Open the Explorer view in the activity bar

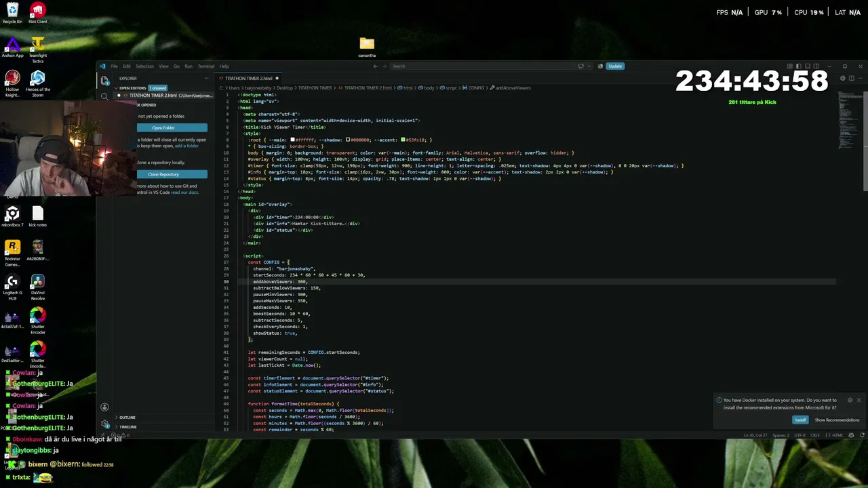(104, 81)
